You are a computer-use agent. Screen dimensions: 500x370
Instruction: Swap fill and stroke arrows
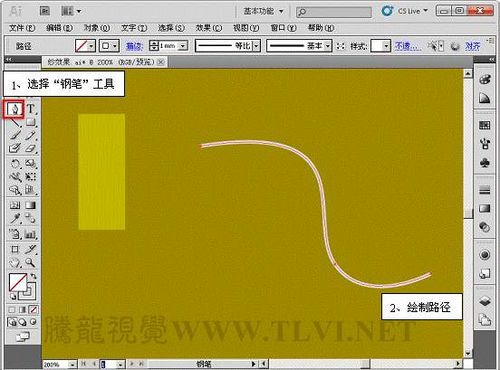tap(33, 276)
